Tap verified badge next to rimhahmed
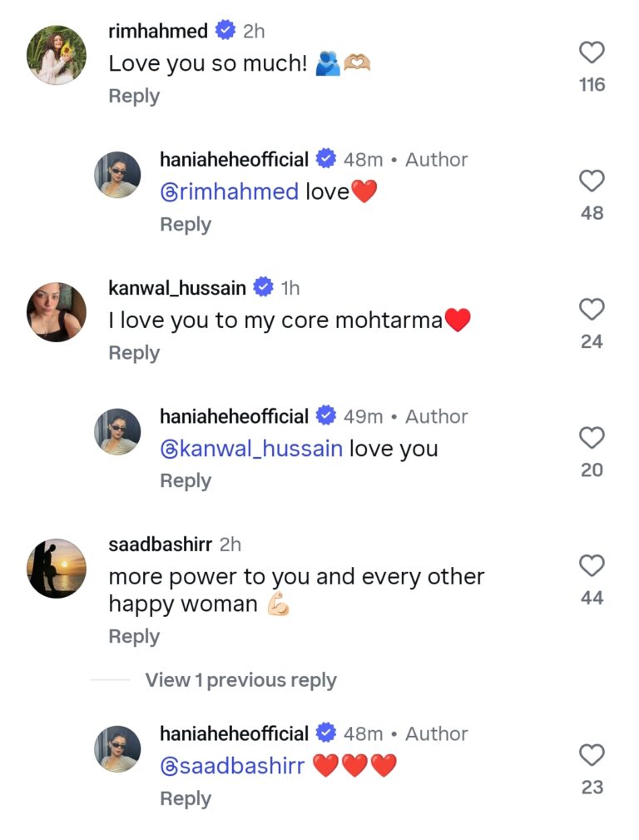Viewport: 639px width, 840px height. [x=225, y=31]
